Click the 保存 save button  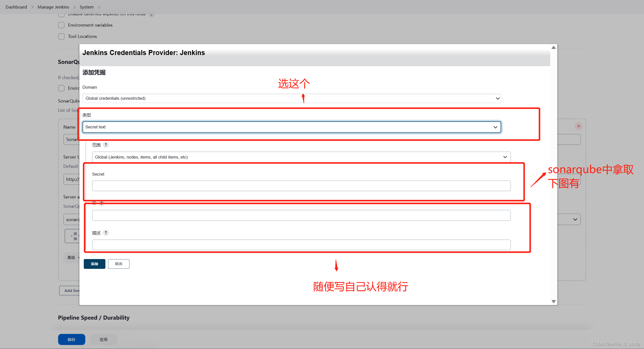71,339
